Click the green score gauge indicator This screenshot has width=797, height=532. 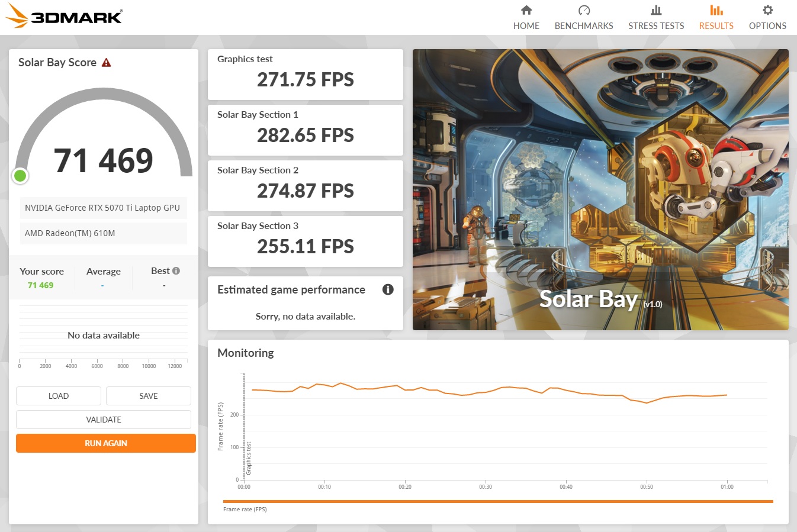point(20,175)
